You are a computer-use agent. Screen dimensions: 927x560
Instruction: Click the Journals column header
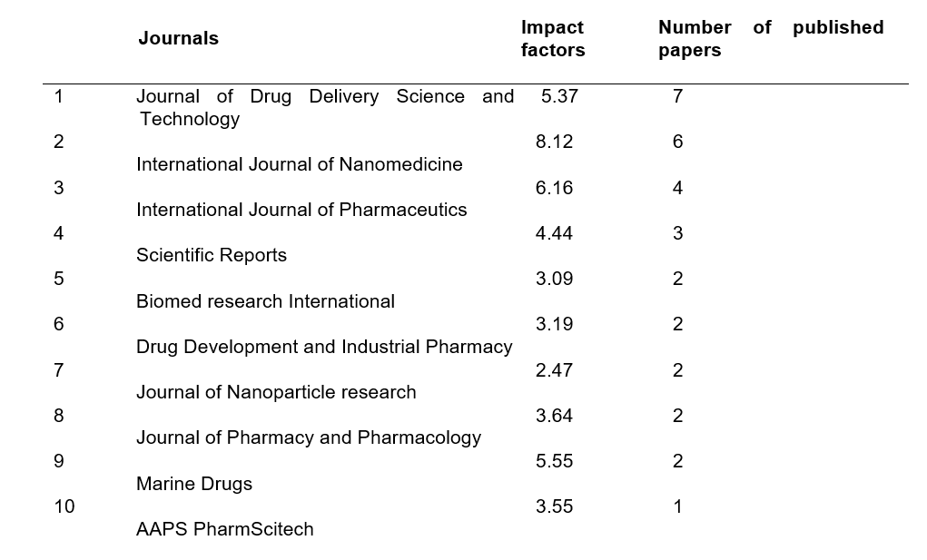click(x=178, y=38)
